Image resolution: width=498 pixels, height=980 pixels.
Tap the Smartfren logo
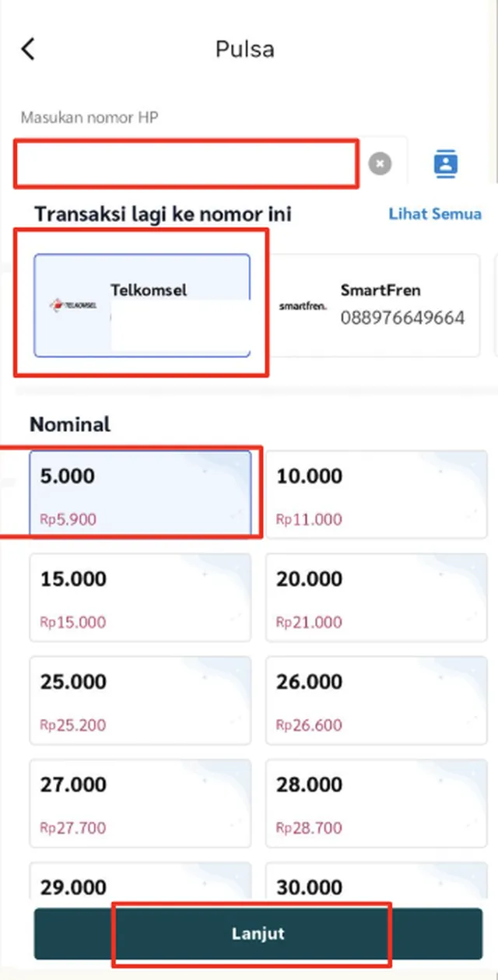tap(303, 306)
